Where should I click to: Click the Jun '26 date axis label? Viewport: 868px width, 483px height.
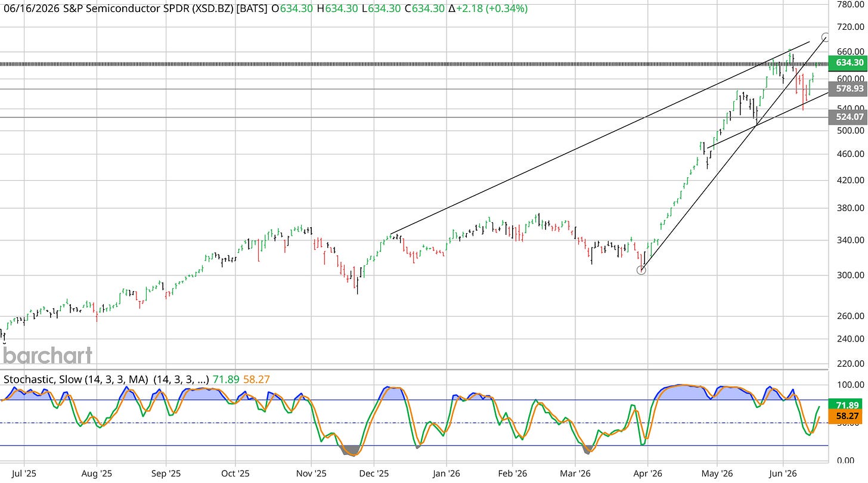pos(783,472)
